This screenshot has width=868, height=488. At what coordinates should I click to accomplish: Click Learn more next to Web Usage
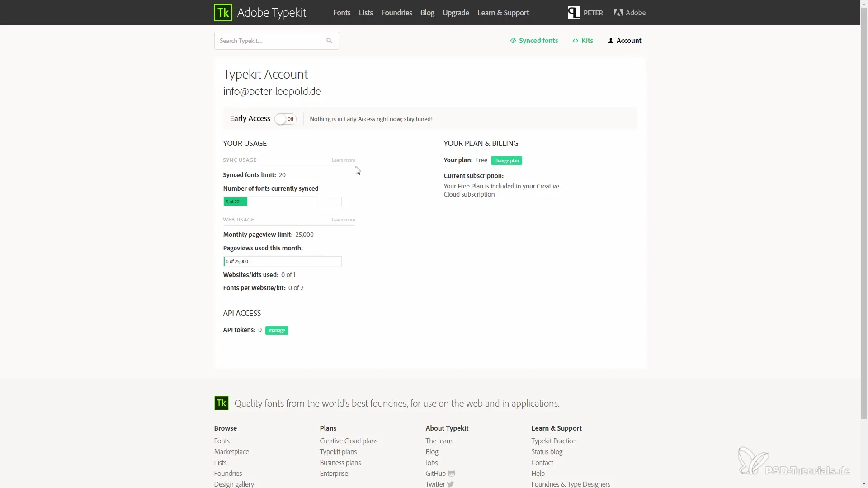[x=343, y=220]
